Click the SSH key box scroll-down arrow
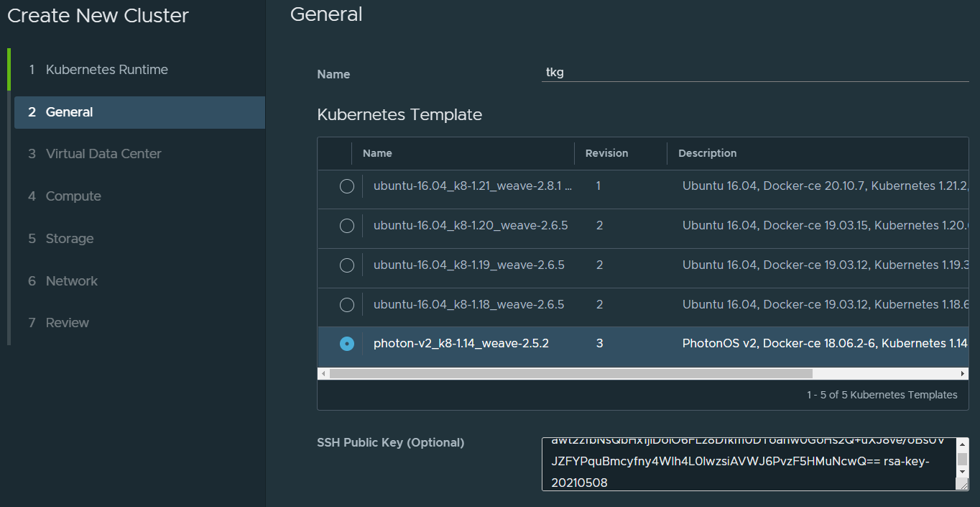Screen dimensions: 980x507 962,472
